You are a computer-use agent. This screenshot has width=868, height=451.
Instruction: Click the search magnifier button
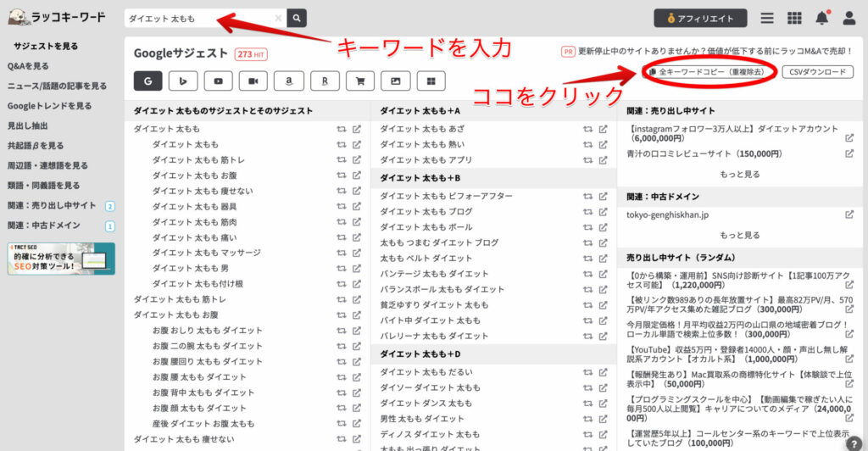[297, 19]
